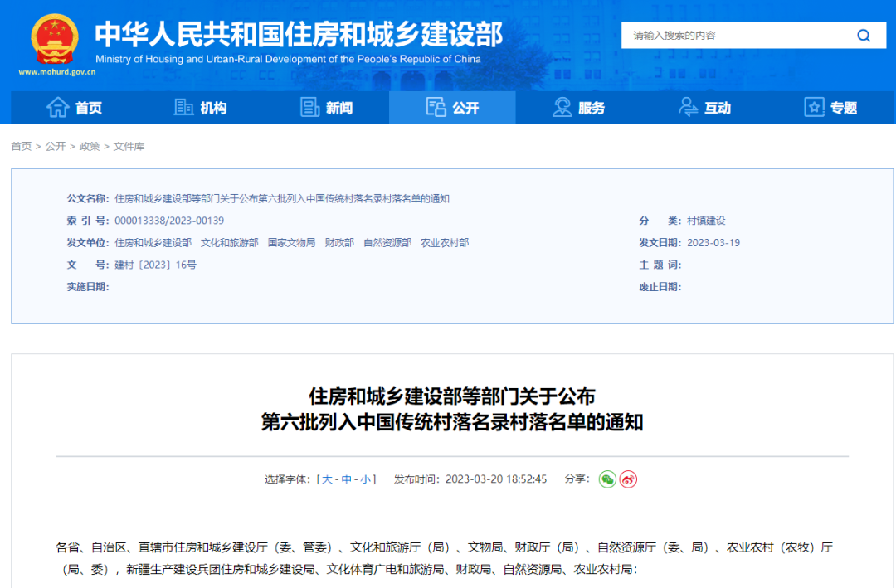Open 互动 interaction section
The height and width of the screenshot is (588, 896).
[704, 108]
